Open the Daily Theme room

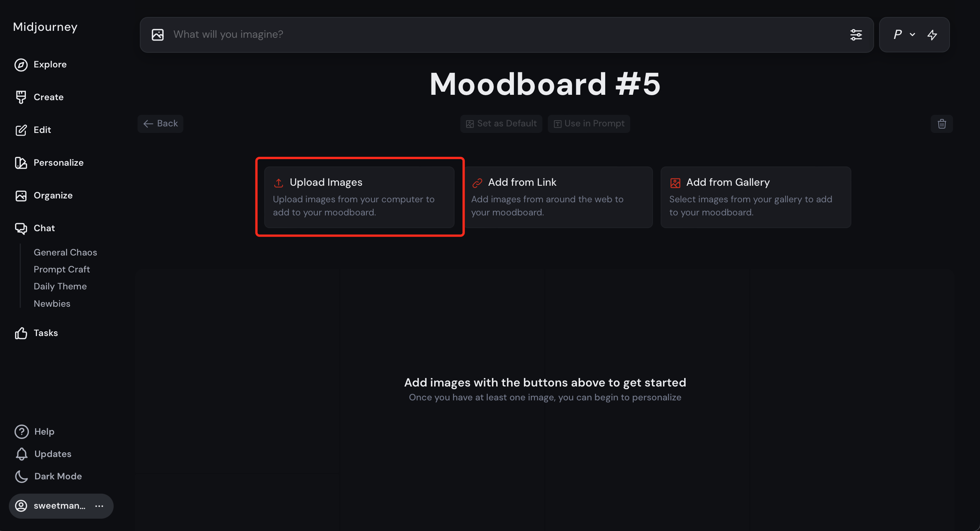click(x=60, y=286)
